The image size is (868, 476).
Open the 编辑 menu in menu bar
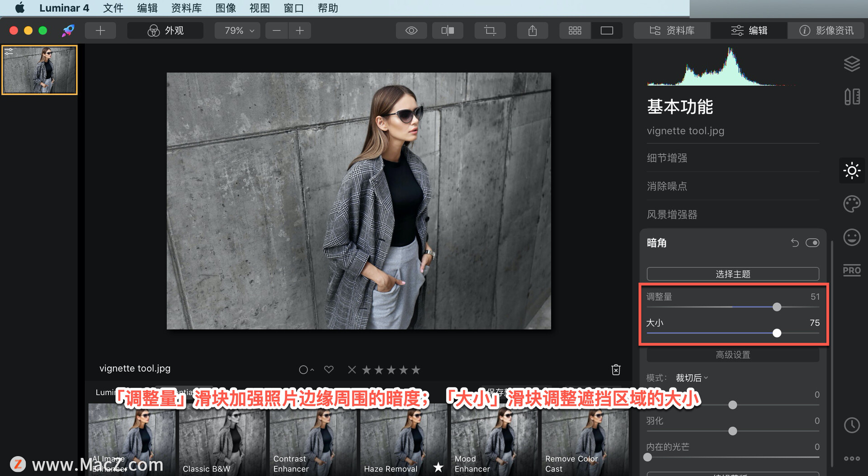147,8
